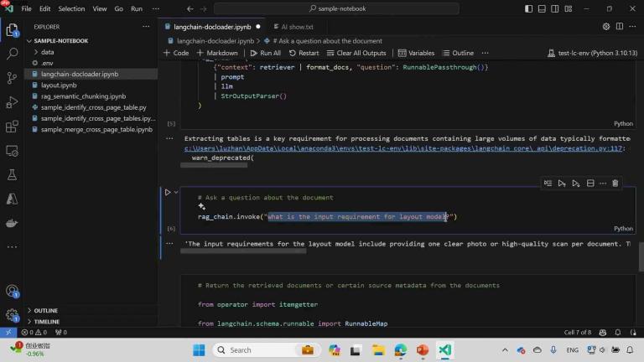Execute above cells from cell toolbar
This screenshot has width=644, height=362.
pyautogui.click(x=562, y=183)
